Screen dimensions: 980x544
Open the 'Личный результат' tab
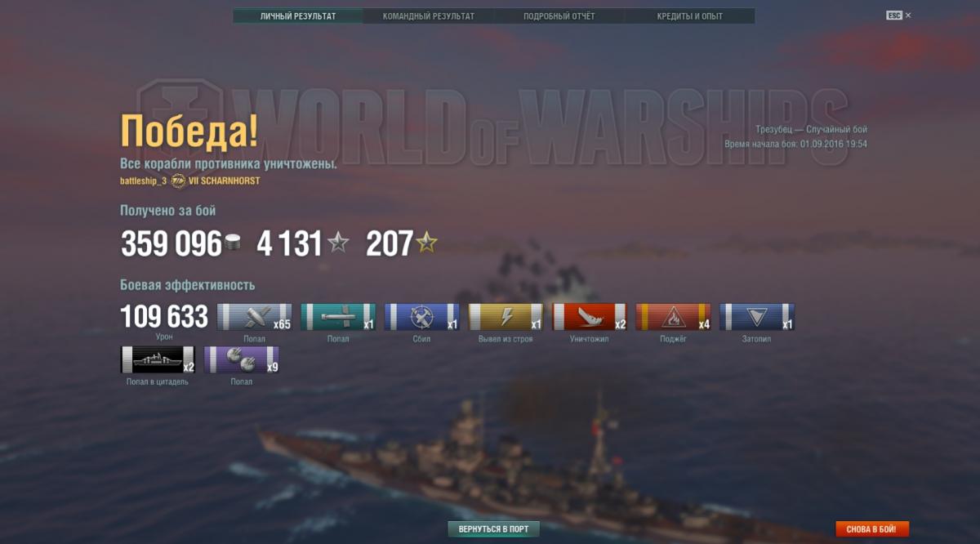click(x=298, y=16)
